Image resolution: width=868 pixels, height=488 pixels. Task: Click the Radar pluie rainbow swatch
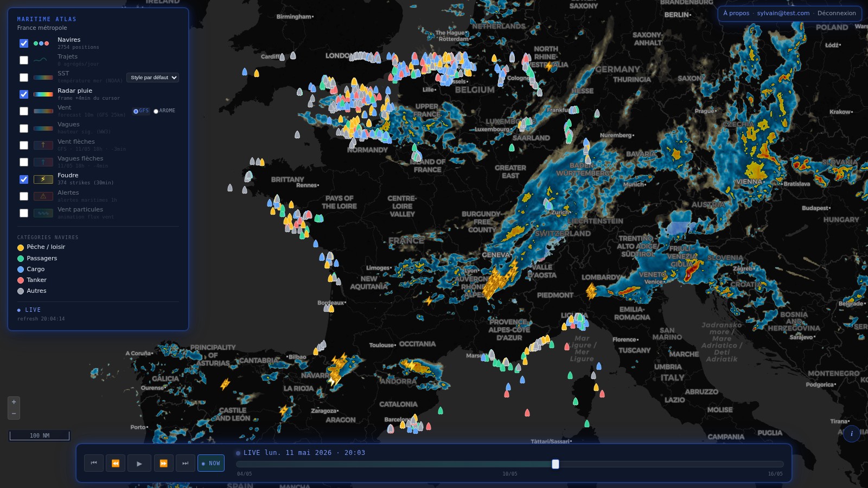coord(43,94)
